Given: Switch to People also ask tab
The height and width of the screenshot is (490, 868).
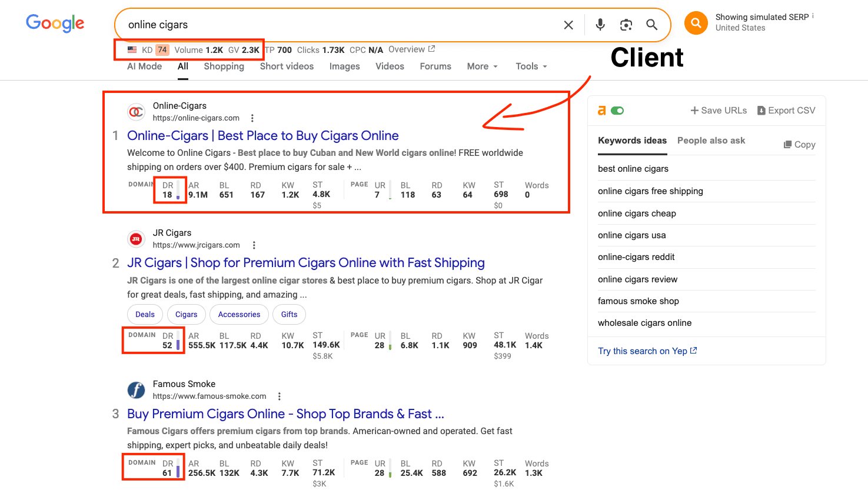Looking at the screenshot, I should click(711, 141).
